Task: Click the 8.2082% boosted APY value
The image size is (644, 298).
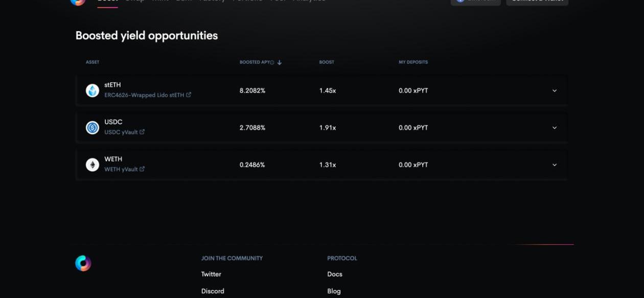Action: coord(252,90)
